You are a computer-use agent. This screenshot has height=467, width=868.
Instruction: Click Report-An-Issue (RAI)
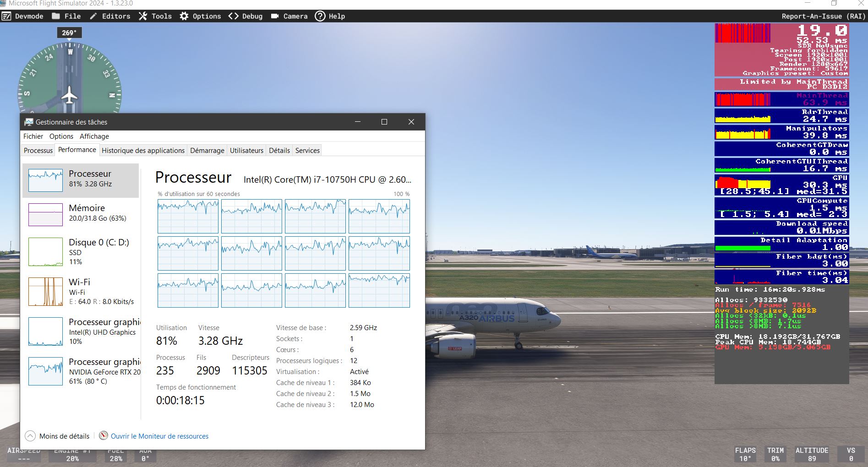pyautogui.click(x=823, y=16)
